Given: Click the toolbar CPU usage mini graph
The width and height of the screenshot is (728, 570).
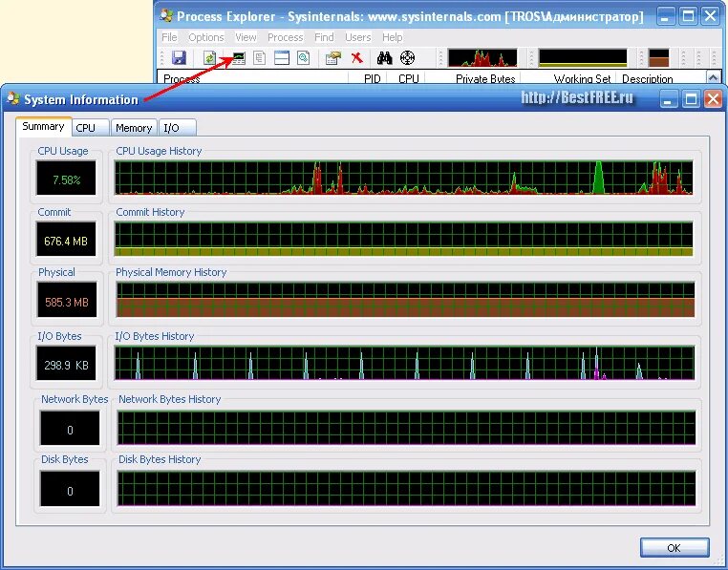Looking at the screenshot, I should click(x=482, y=58).
